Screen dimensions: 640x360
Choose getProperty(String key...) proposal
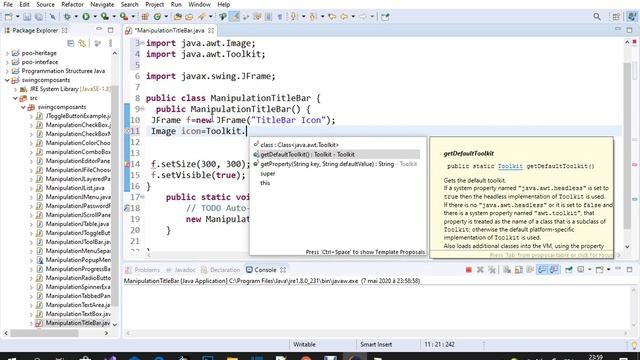point(336,164)
